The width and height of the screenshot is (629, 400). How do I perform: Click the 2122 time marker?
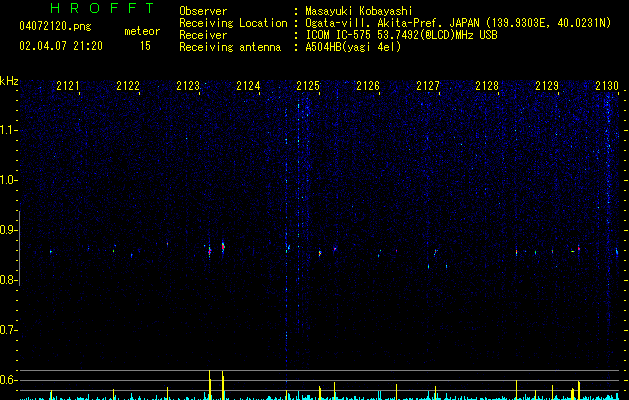128,85
